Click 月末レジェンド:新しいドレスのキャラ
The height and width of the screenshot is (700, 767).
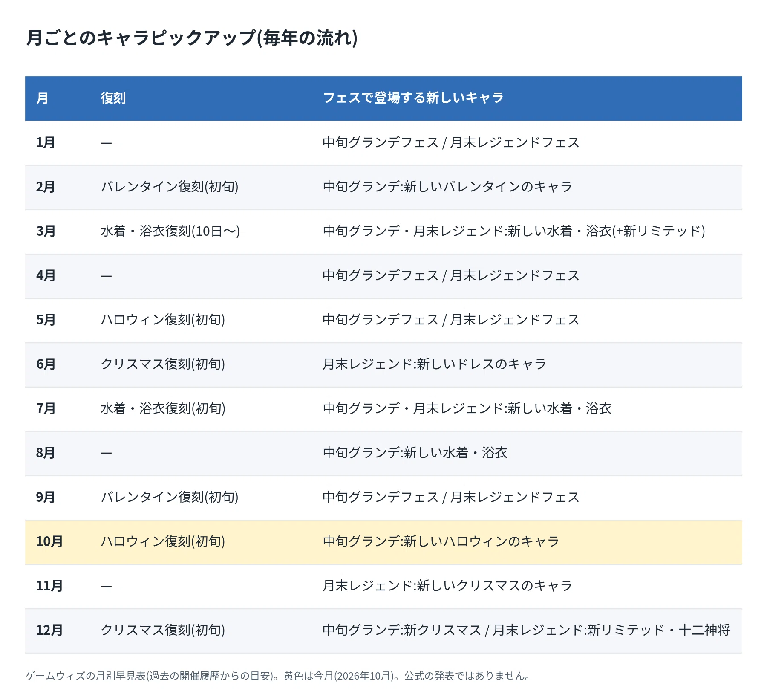435,364
